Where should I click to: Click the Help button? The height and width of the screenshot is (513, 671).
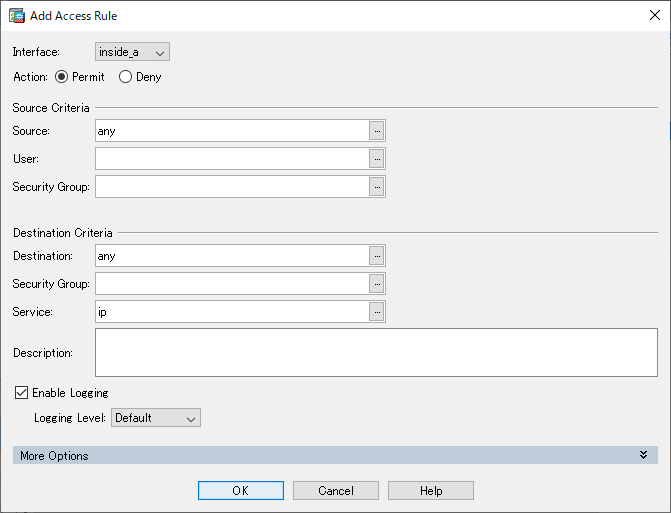(x=431, y=490)
